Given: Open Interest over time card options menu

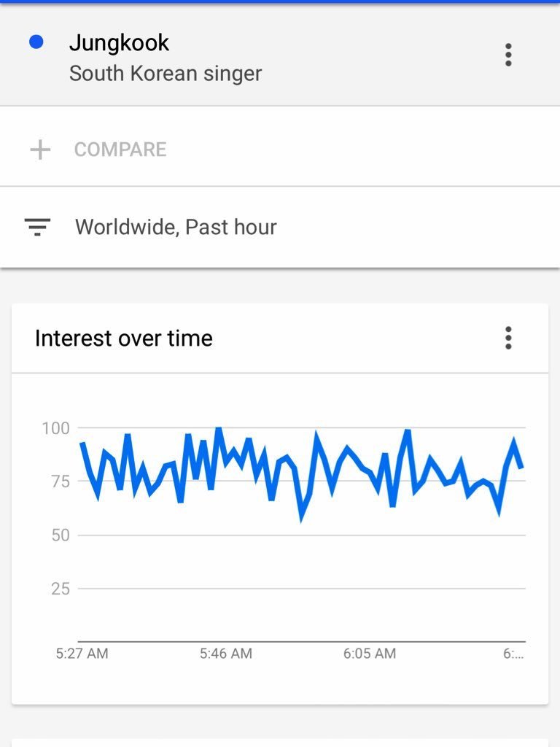Looking at the screenshot, I should [x=508, y=338].
